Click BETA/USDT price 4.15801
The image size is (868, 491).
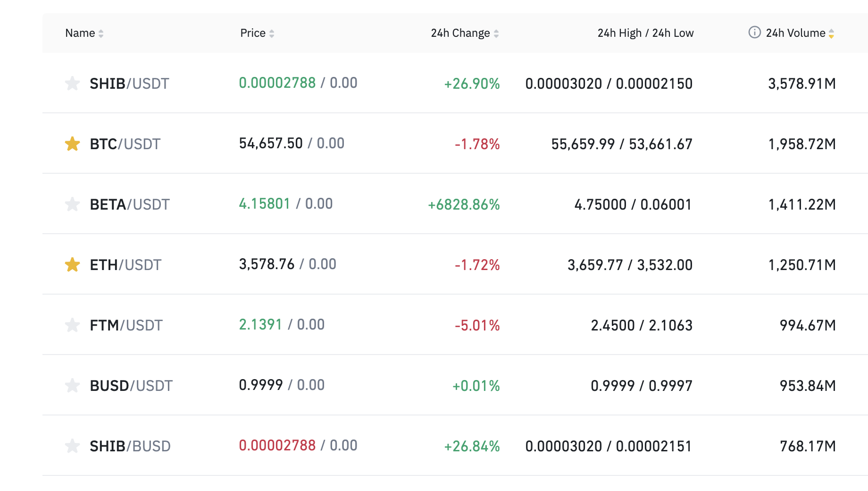pyautogui.click(x=265, y=203)
